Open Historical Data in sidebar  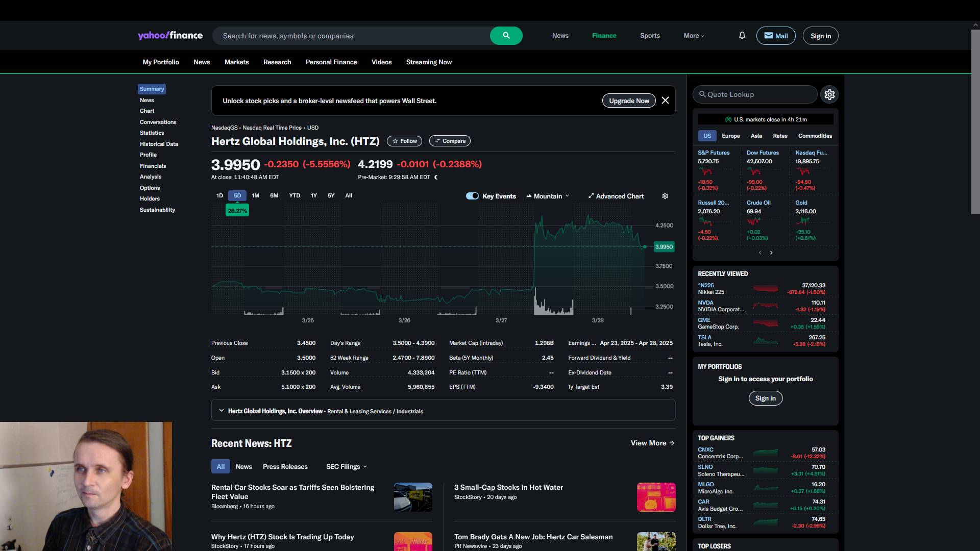coord(159,144)
